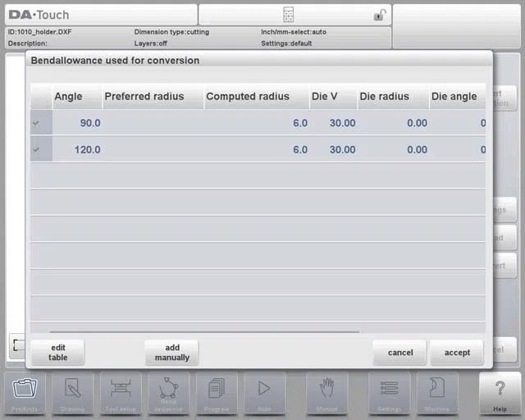Open the Products folder icon
This screenshot has height=420, width=525.
25,393
